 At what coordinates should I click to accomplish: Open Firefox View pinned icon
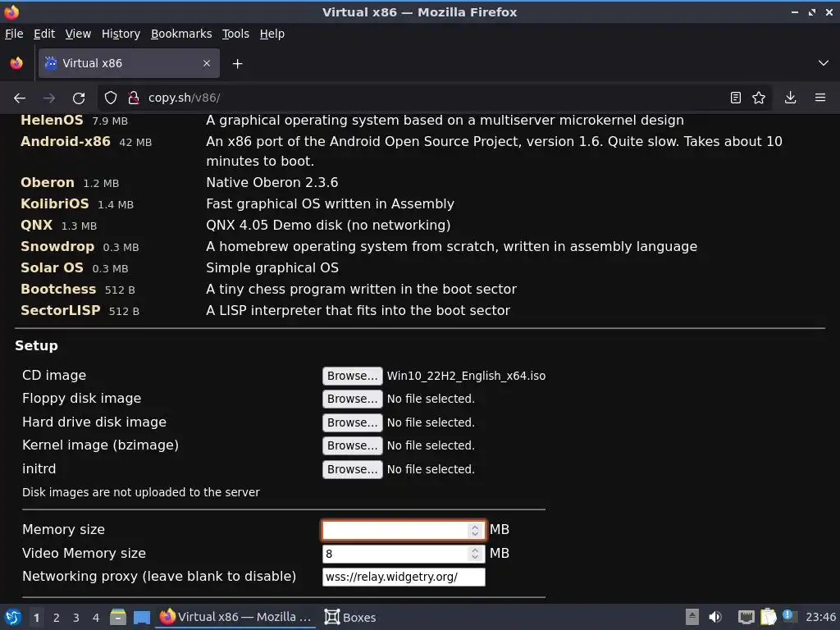[x=16, y=63]
